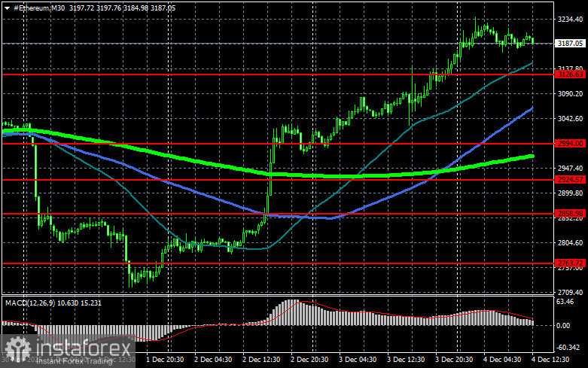
Task: Click the MACD(12,26,9) indicator label
Action: [x=30, y=303]
